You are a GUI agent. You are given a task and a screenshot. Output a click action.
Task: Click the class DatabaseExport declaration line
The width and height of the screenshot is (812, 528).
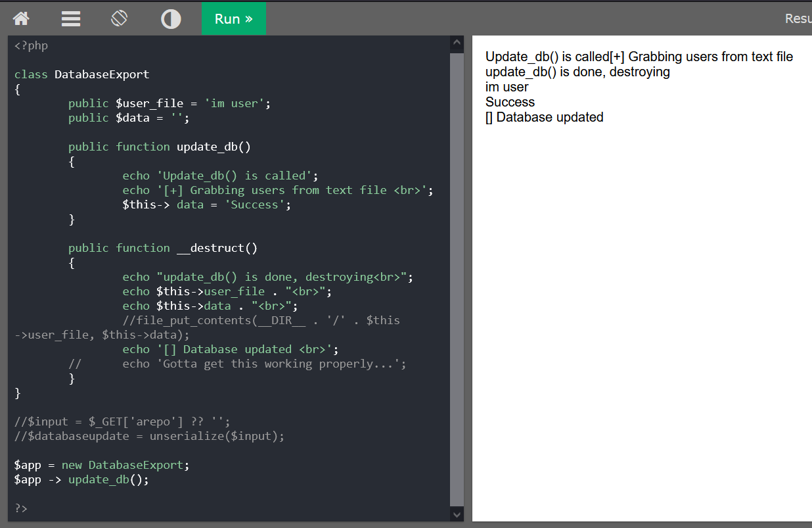click(x=82, y=75)
